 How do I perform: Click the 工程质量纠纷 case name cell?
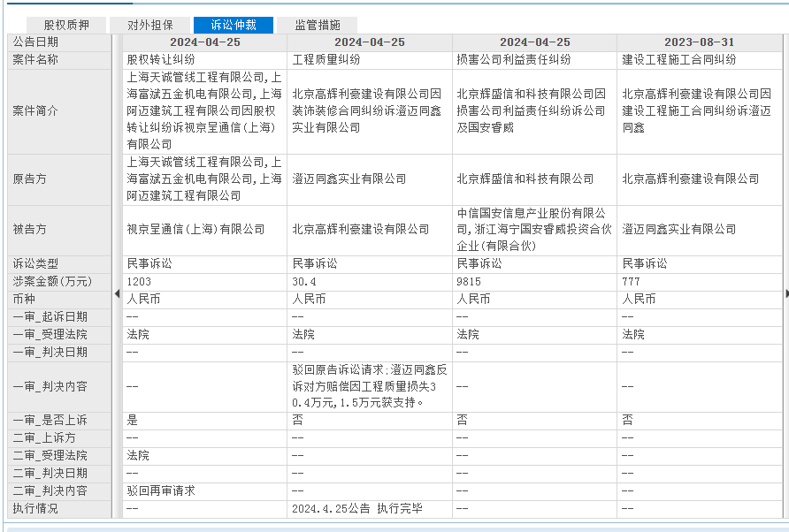370,60
